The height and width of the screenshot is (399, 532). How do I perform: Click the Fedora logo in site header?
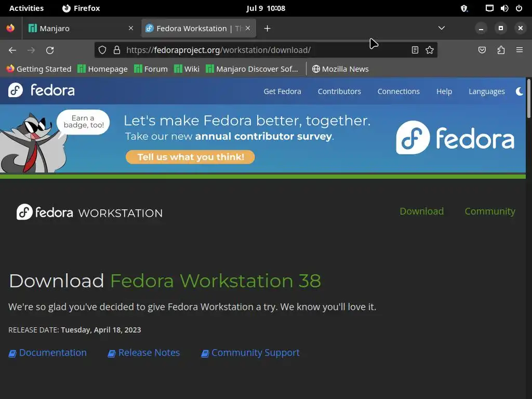click(42, 90)
